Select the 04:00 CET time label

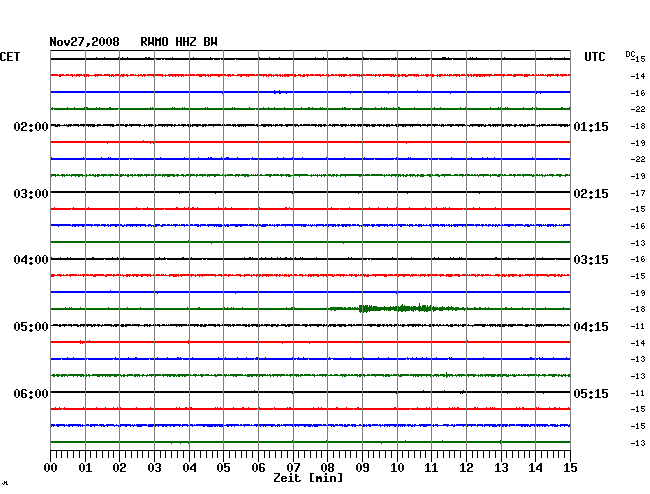click(x=31, y=260)
